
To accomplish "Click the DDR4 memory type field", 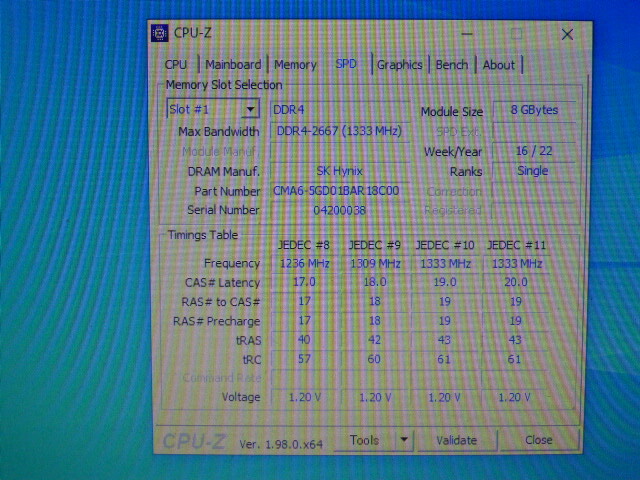I will 340,109.
